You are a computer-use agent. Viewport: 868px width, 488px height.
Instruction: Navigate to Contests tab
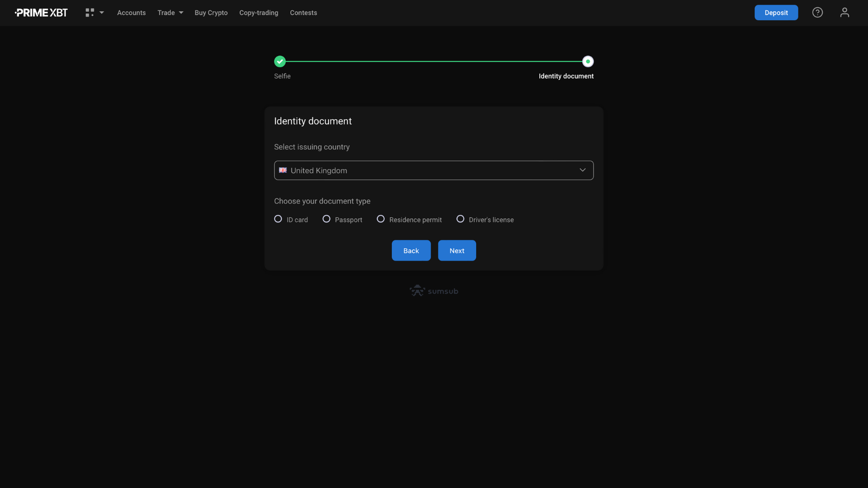click(x=303, y=13)
